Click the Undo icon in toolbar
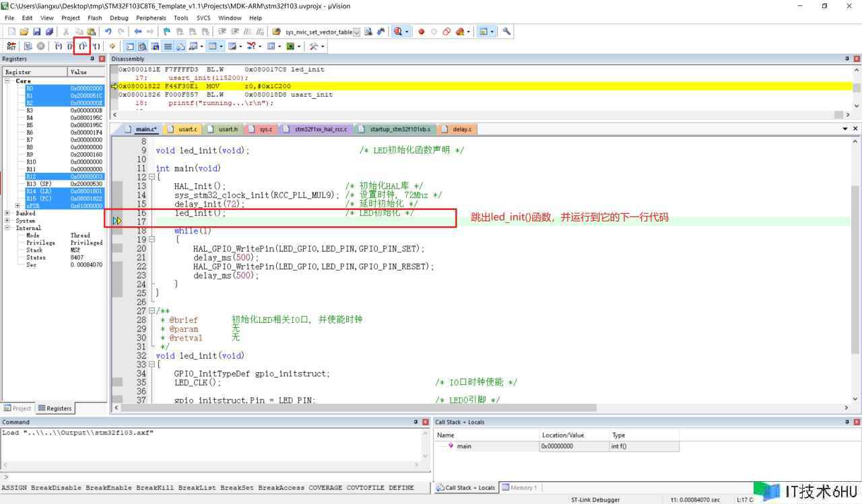Screen dimensions: 862x504 [108, 32]
